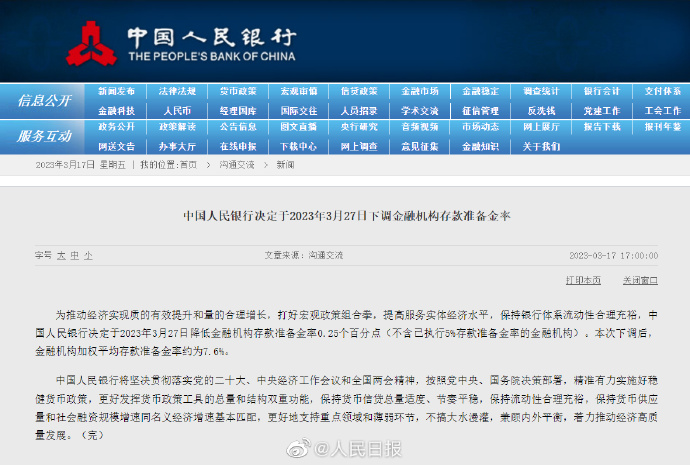Click the timestamp 2023-03-17 17:00:00
690x465 pixels.
614,256
